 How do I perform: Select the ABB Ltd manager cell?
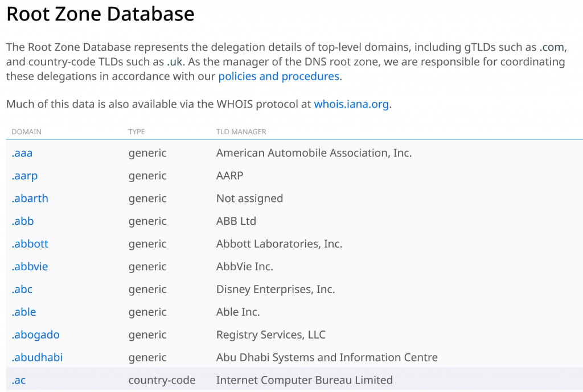point(236,221)
